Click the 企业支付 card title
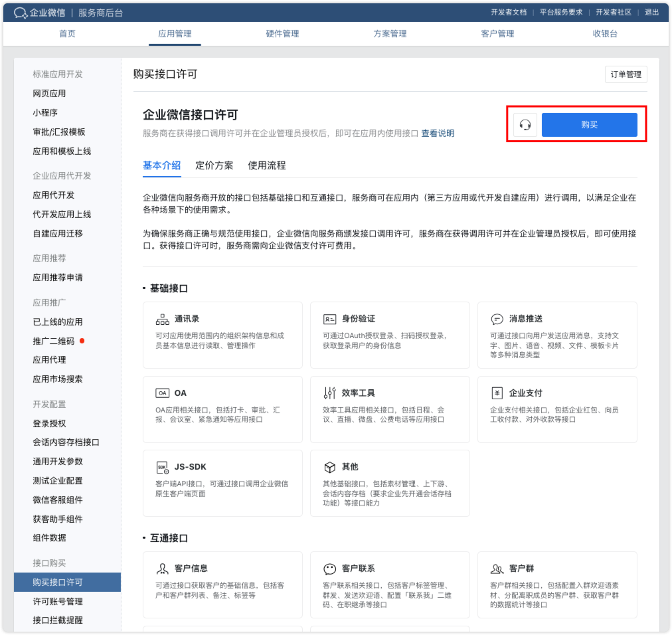Image resolution: width=672 pixels, height=635 pixels. [x=526, y=393]
